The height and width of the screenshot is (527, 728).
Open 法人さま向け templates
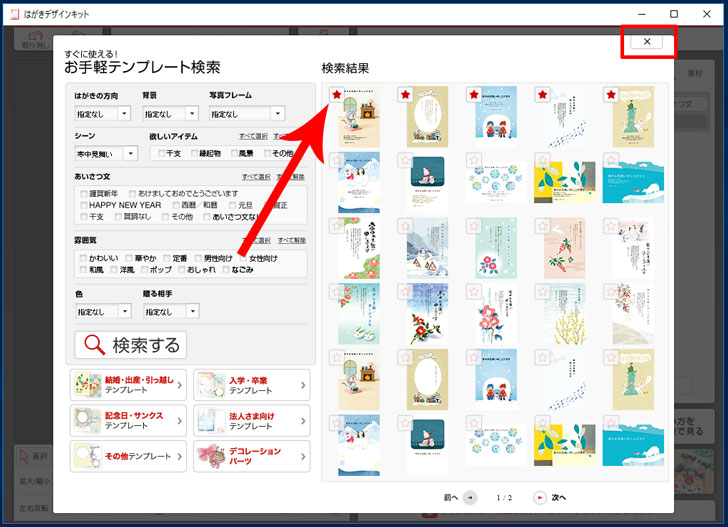pyautogui.click(x=252, y=421)
